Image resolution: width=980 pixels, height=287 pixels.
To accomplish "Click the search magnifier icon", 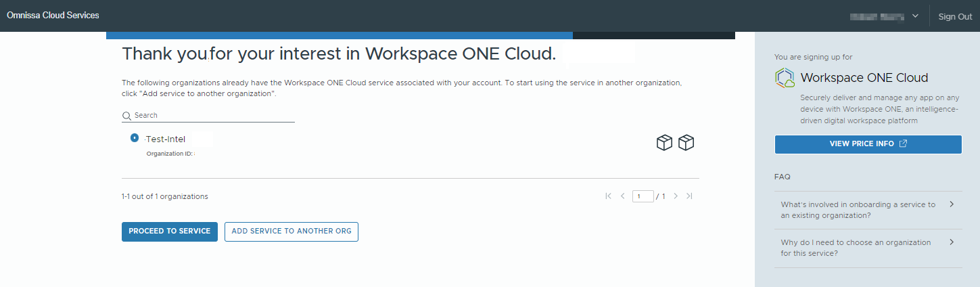I will [x=126, y=116].
